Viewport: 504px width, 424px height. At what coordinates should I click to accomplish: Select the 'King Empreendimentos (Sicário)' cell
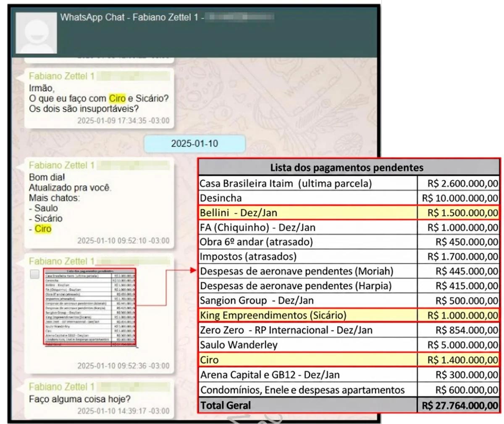tap(308, 315)
